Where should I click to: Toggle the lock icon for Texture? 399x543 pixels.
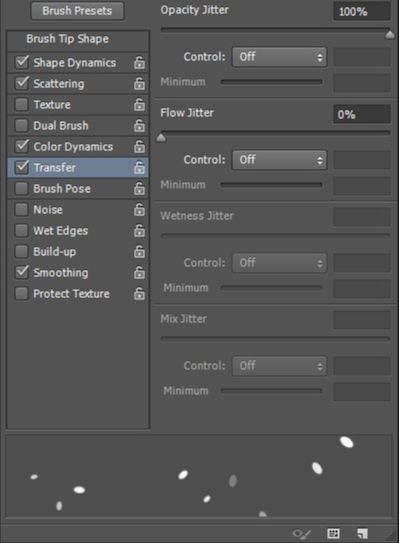click(139, 105)
